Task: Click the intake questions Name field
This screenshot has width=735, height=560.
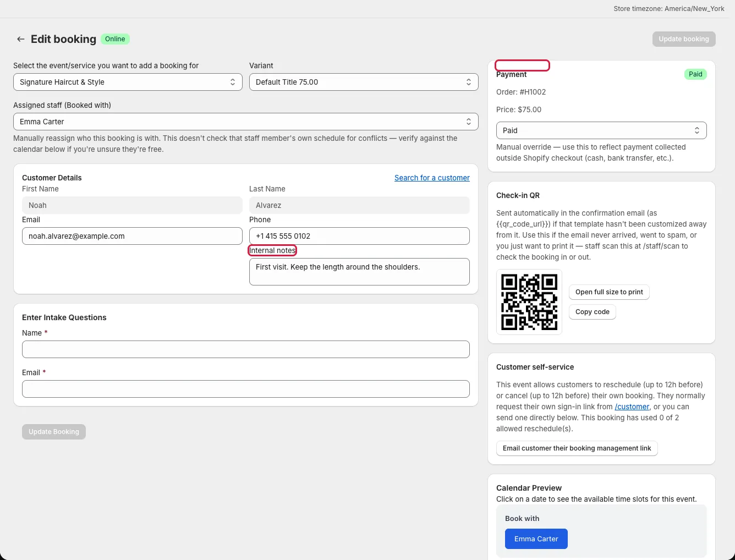Action: click(246, 349)
